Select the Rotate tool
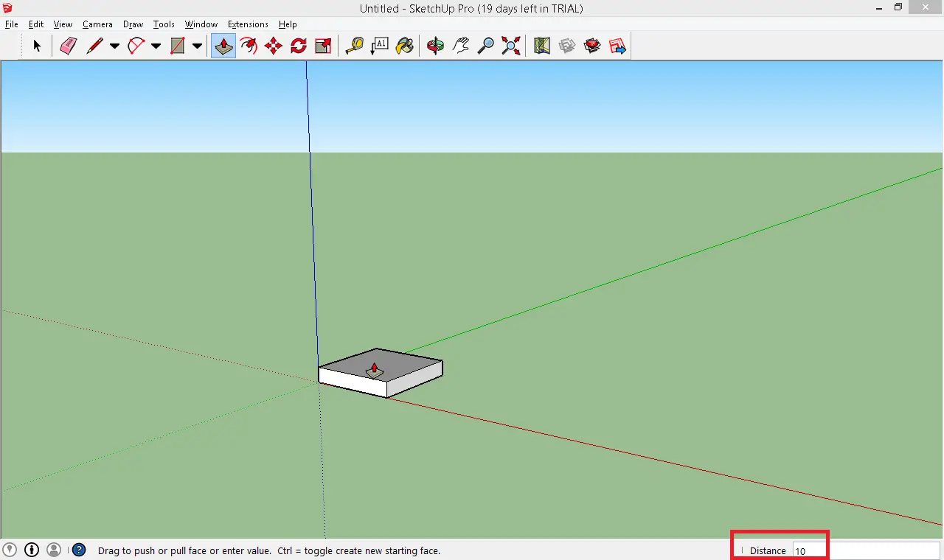The image size is (944, 560). click(x=299, y=46)
